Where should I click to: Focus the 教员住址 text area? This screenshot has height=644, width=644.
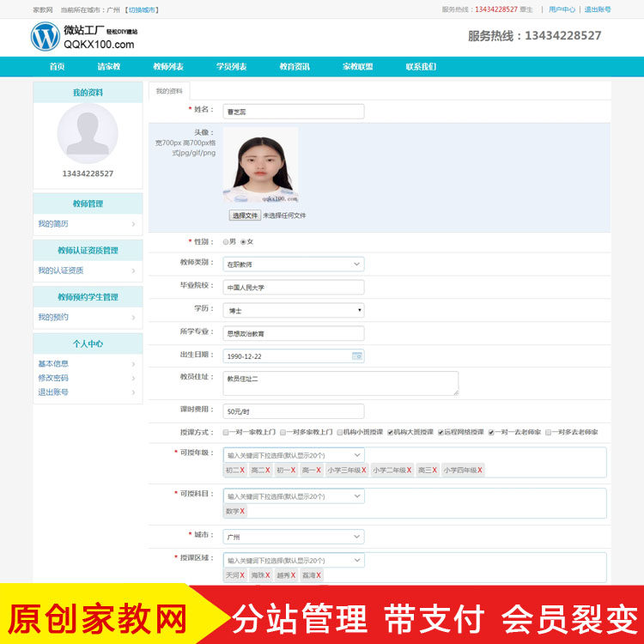(x=341, y=384)
